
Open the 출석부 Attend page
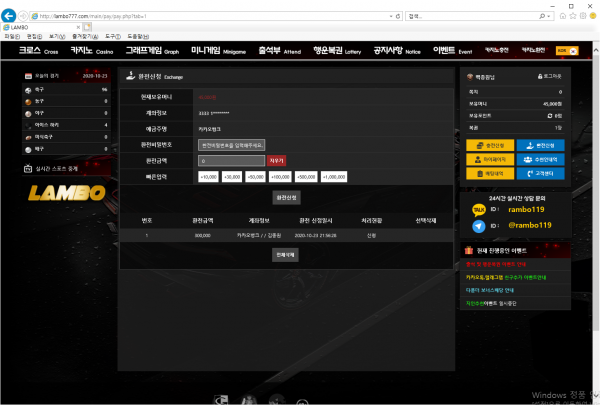pos(280,51)
